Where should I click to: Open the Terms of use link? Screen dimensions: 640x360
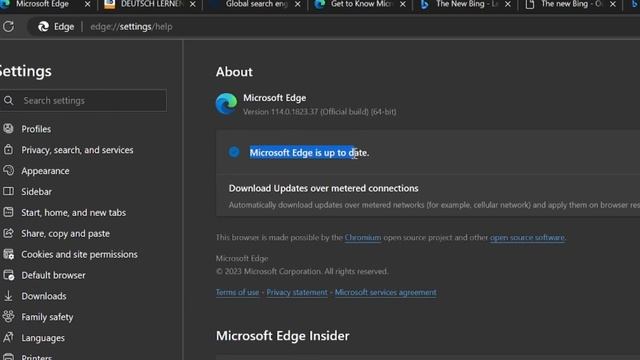tap(237, 292)
